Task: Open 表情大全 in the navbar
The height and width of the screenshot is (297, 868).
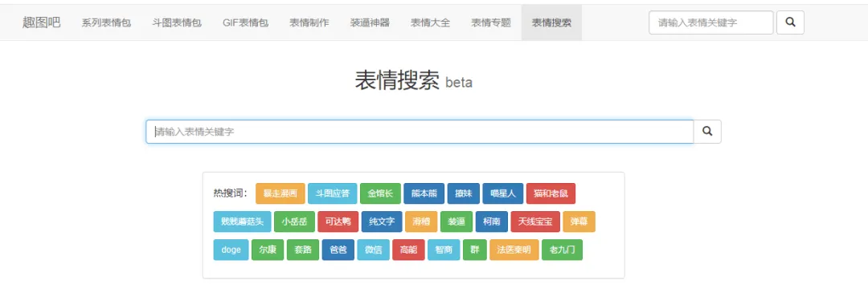Action: point(430,22)
